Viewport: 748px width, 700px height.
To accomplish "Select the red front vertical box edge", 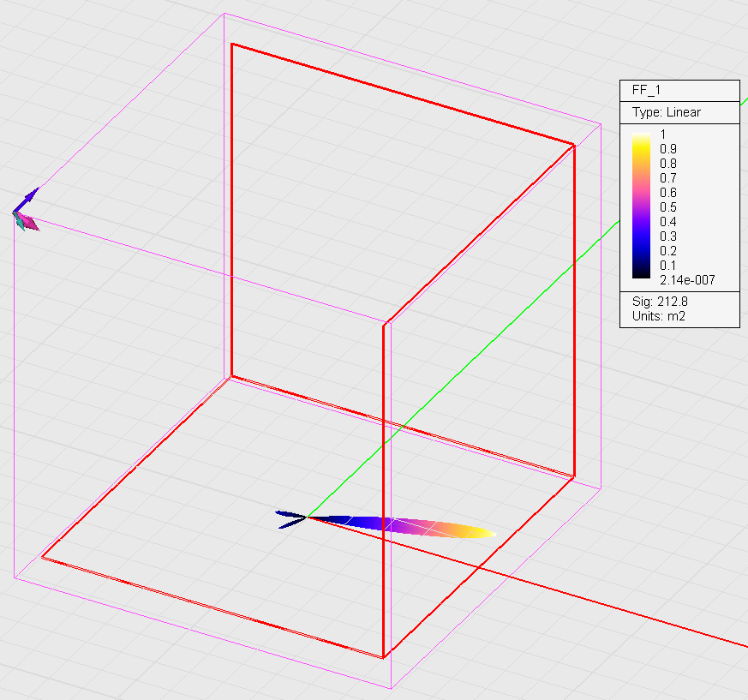I will coord(383,488).
